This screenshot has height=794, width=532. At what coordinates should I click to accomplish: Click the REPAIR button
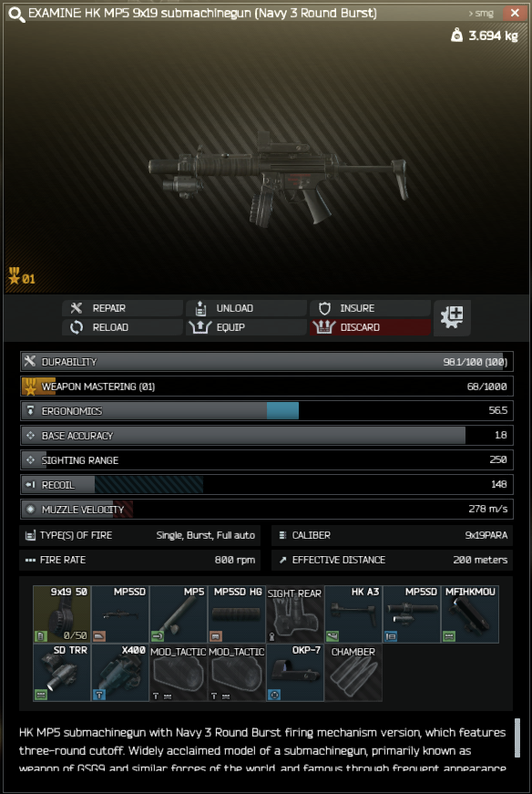[x=122, y=308]
